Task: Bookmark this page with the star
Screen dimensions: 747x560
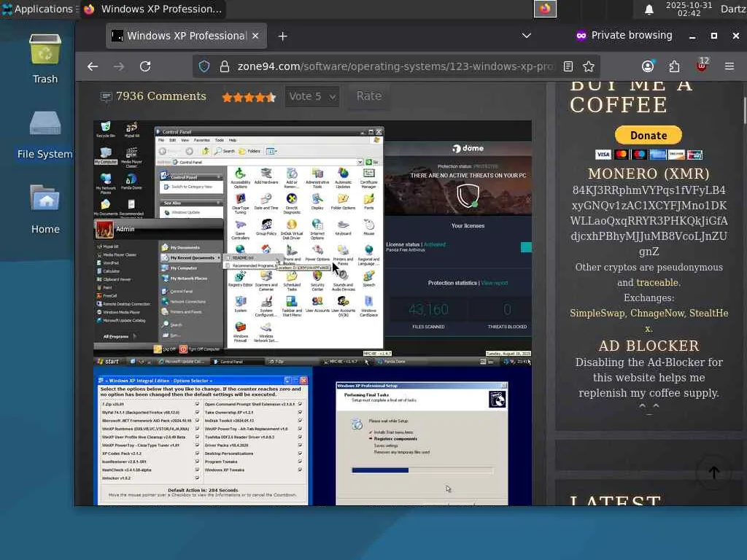Action: (x=589, y=66)
